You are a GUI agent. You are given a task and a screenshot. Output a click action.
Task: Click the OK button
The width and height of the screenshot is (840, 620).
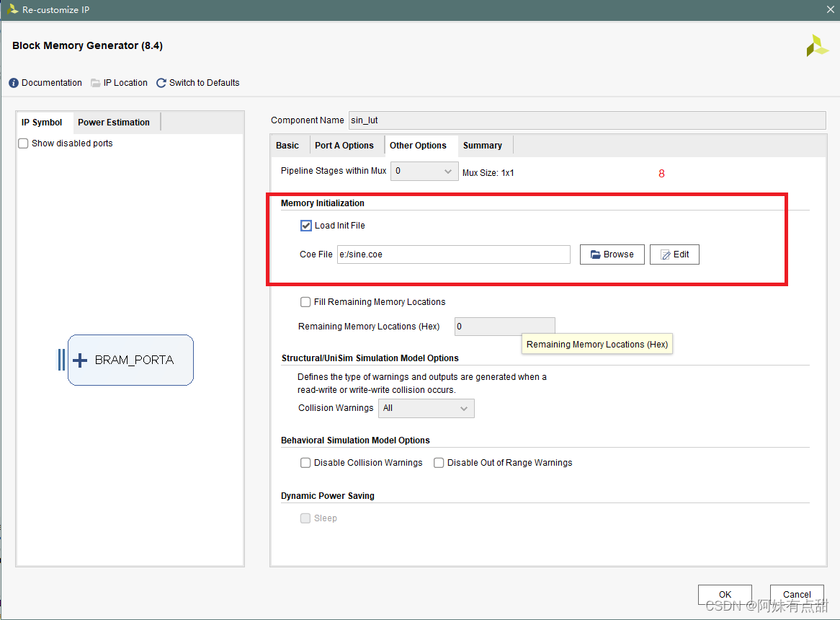click(x=725, y=594)
